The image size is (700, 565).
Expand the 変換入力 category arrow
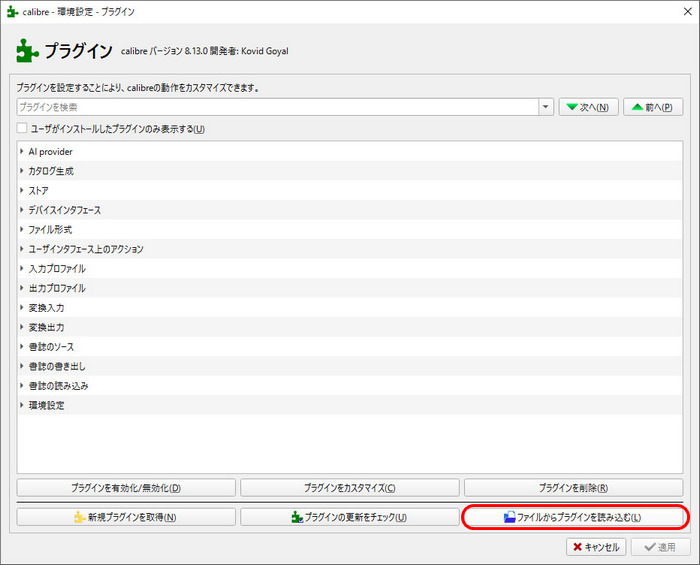[x=21, y=307]
